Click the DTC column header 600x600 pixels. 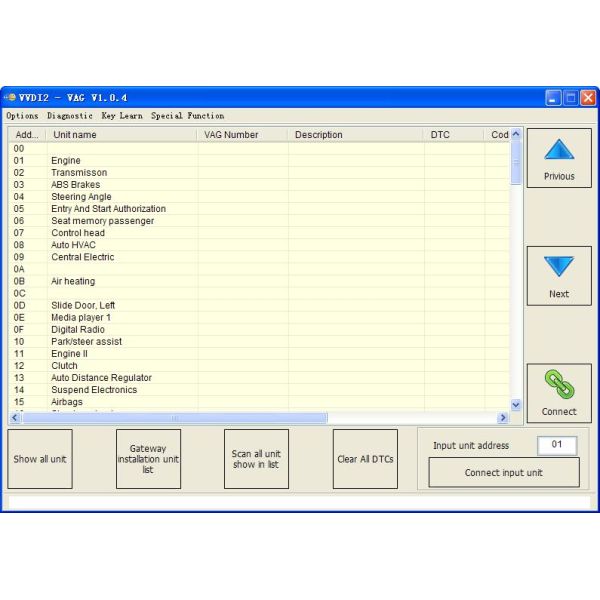click(454, 135)
